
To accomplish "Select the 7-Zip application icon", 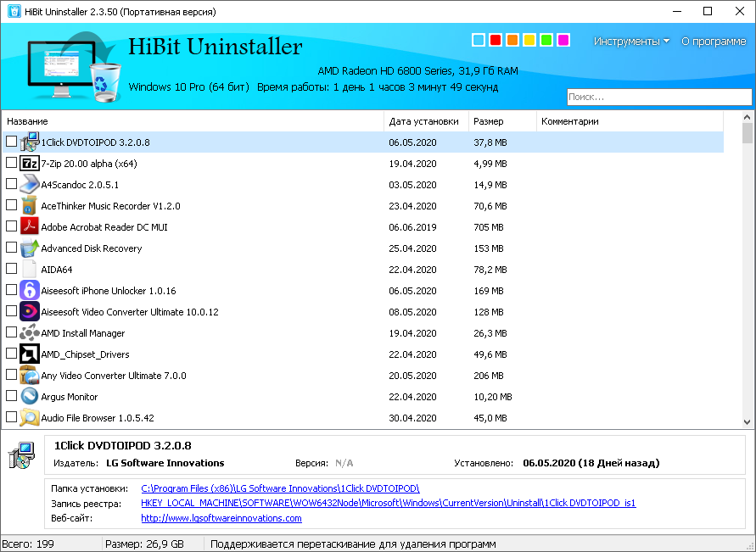I will pos(30,163).
